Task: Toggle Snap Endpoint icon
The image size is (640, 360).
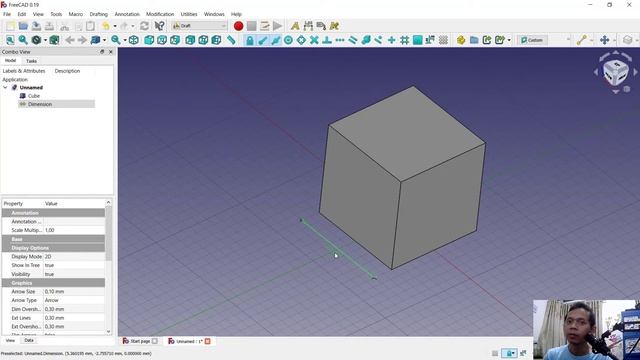Action: coord(262,40)
